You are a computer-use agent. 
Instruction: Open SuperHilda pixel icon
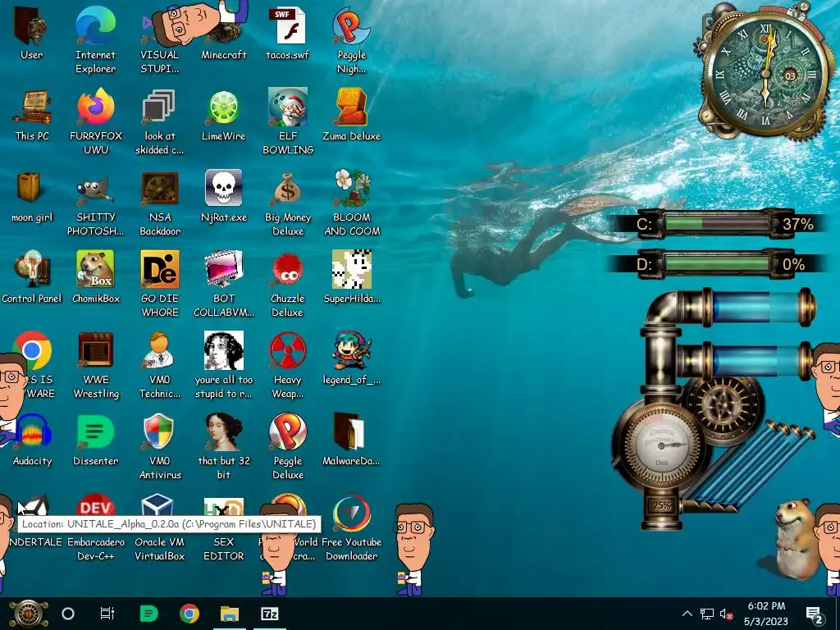click(351, 269)
